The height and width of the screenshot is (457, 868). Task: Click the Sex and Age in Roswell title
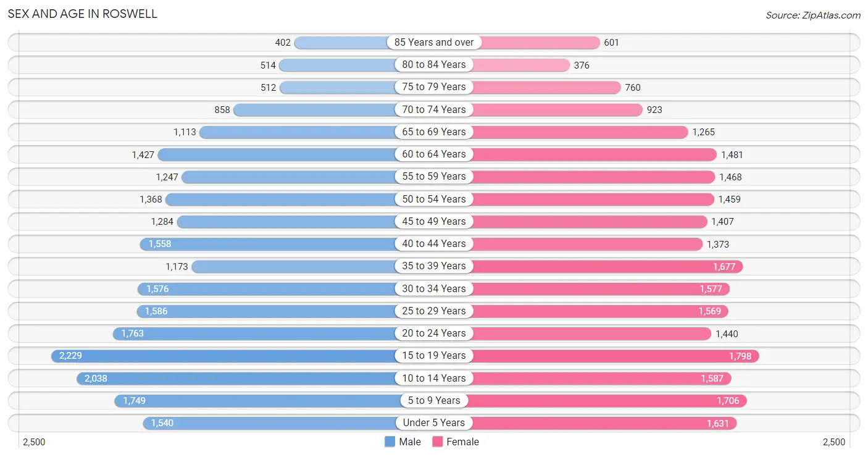point(83,14)
